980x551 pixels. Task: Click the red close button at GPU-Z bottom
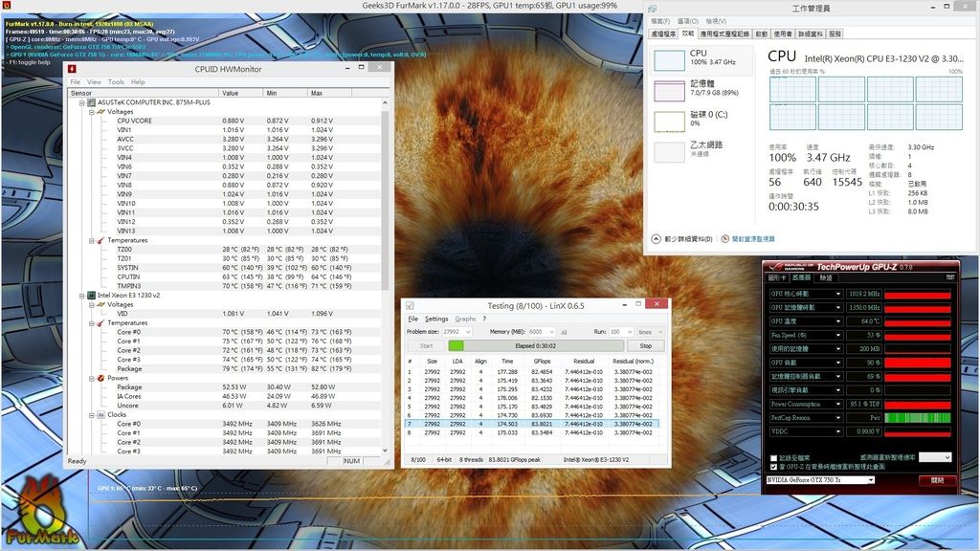(x=937, y=480)
